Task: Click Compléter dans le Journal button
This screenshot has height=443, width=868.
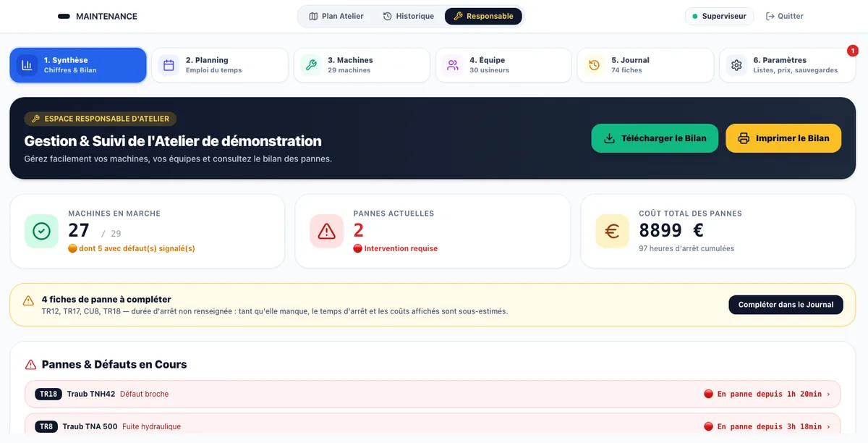Action: tap(786, 305)
